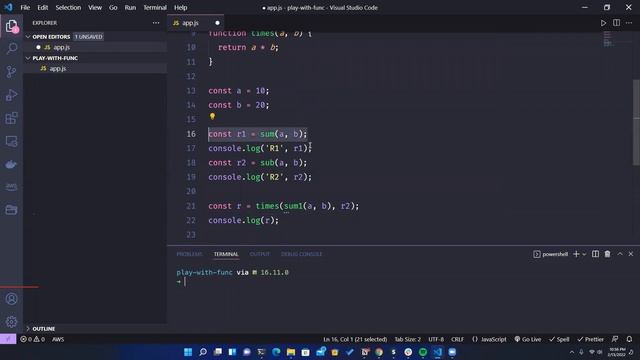Screen dimensions: 640x360
Task: Close the terminal panel
Action: click(631, 254)
